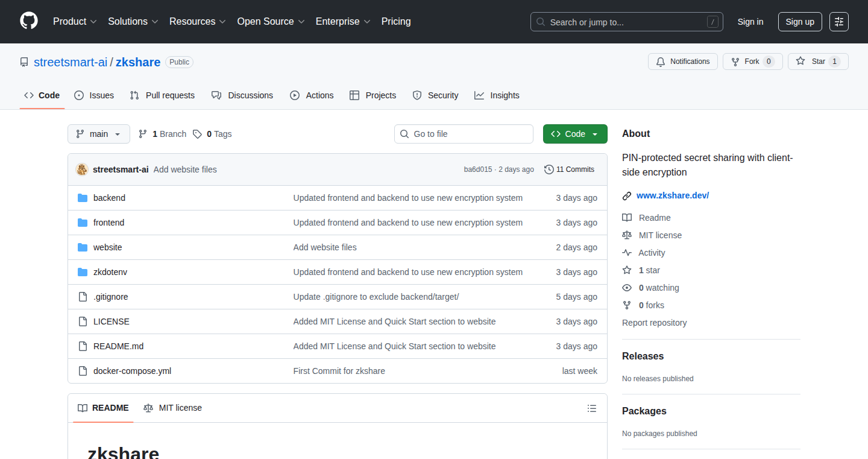Image resolution: width=868 pixels, height=459 pixels.
Task: Select the README tab in file viewer
Action: 103,408
